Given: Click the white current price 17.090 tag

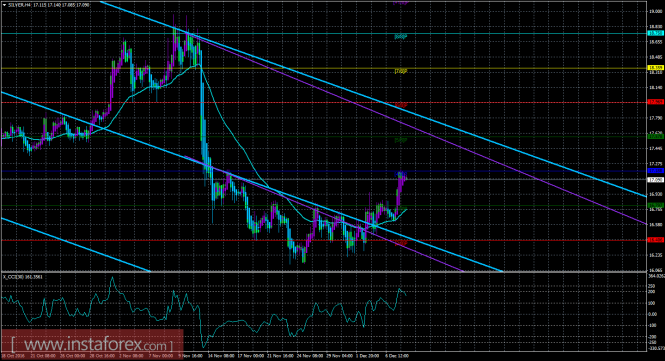Looking at the screenshot, I should 655,180.
